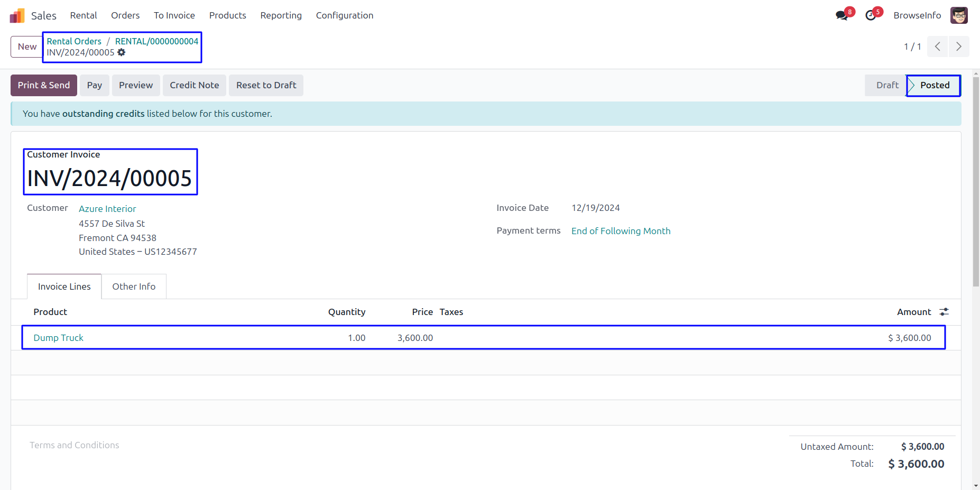980x490 pixels.
Task: Open the gear actions menu beside INV/2024/00005
Action: pyautogui.click(x=122, y=52)
